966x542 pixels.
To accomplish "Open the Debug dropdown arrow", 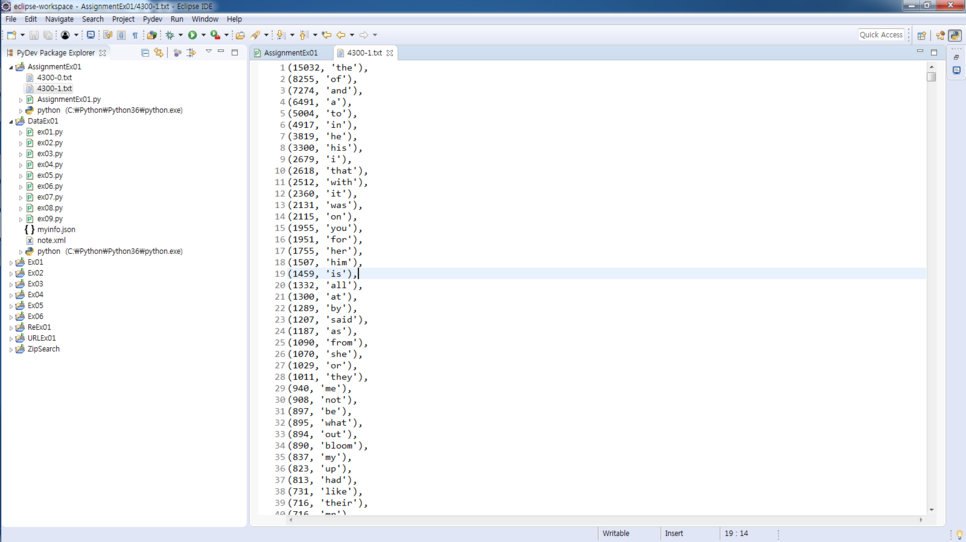I will tap(181, 35).
